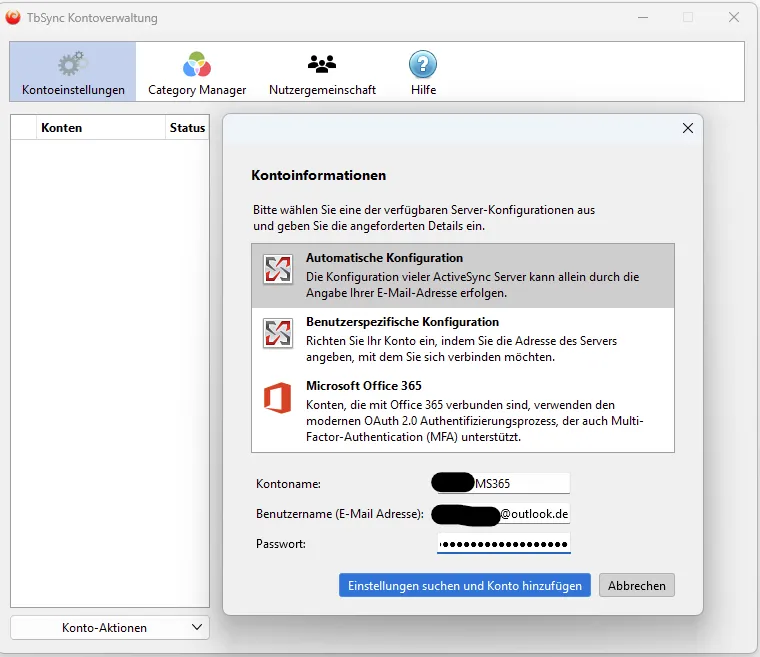Viewport: 760px width, 657px height.
Task: Click the Office 365 OAuth description text
Action: coord(475,420)
